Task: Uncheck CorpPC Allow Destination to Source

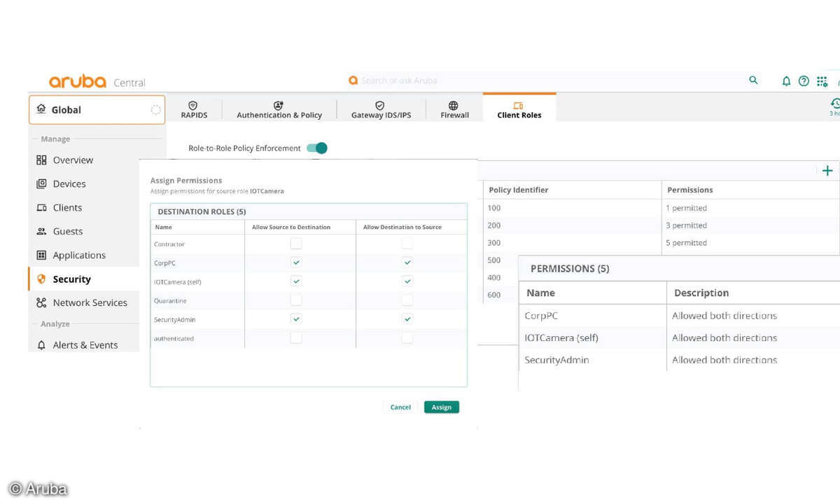Action: 407,262
